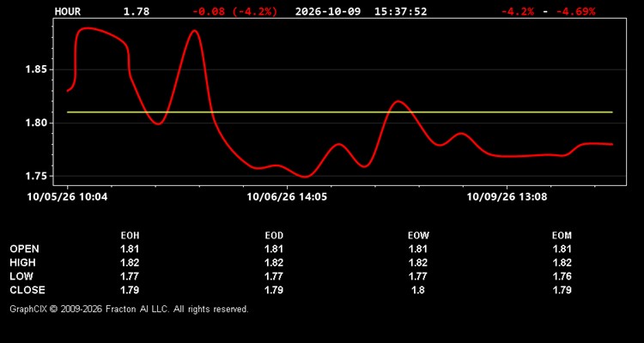Click the -4.69% range value

pyautogui.click(x=575, y=12)
